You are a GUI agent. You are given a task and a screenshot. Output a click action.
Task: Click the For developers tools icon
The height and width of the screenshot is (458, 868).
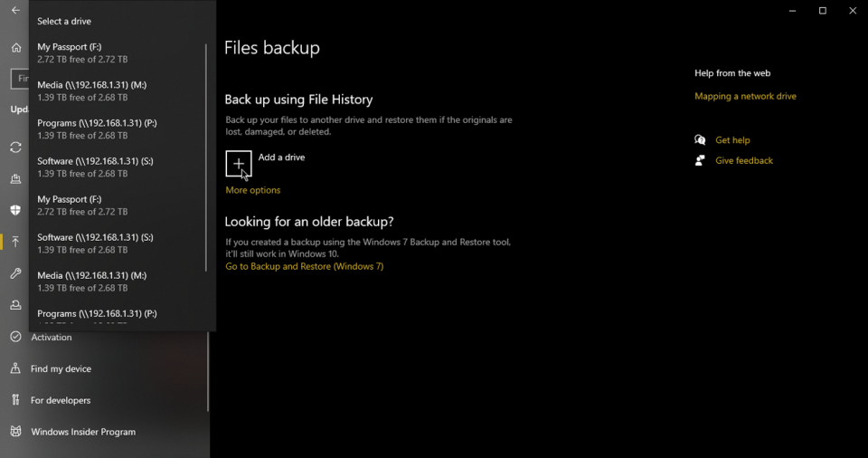click(x=15, y=400)
